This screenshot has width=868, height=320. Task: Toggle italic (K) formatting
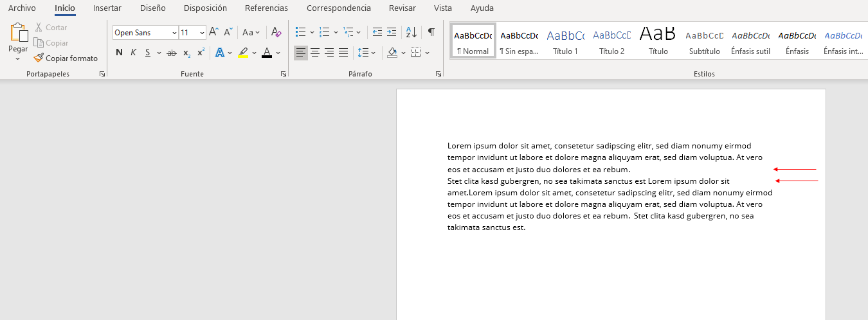tap(134, 53)
